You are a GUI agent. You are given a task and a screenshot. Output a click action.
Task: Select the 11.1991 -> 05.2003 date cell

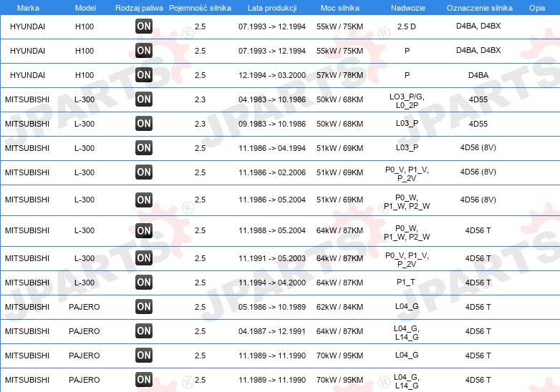[272, 258]
